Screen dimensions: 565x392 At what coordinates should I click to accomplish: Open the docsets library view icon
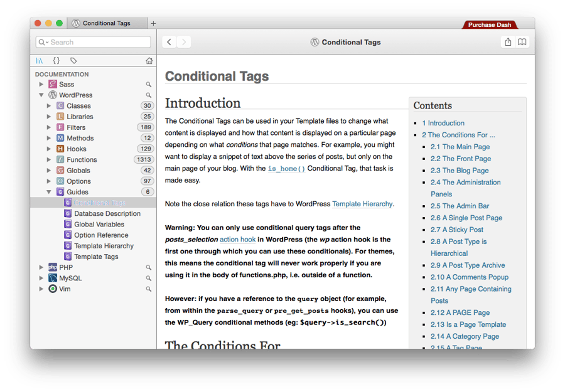click(x=39, y=61)
